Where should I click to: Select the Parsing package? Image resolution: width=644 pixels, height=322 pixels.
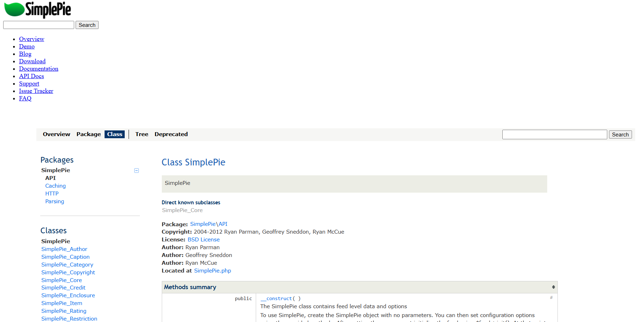pyautogui.click(x=55, y=201)
